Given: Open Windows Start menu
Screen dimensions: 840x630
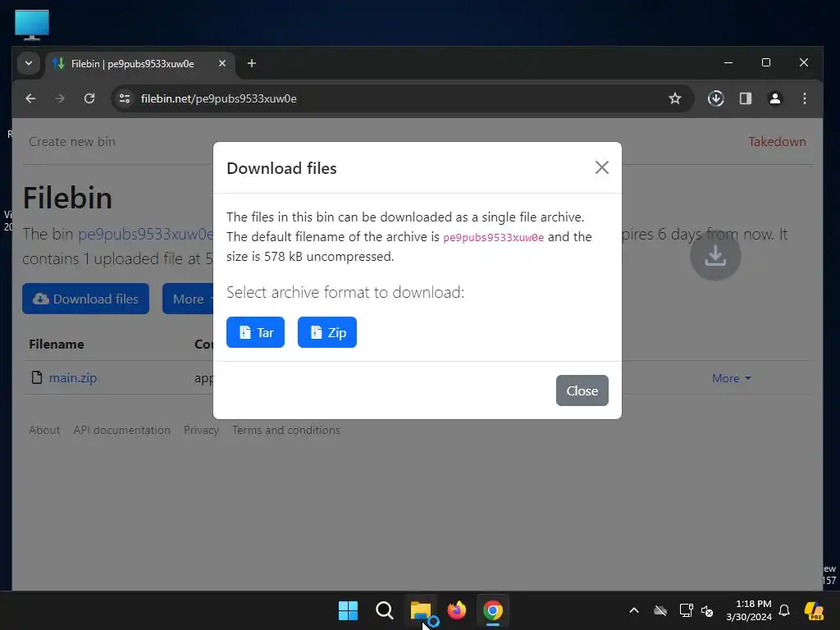Looking at the screenshot, I should [348, 610].
